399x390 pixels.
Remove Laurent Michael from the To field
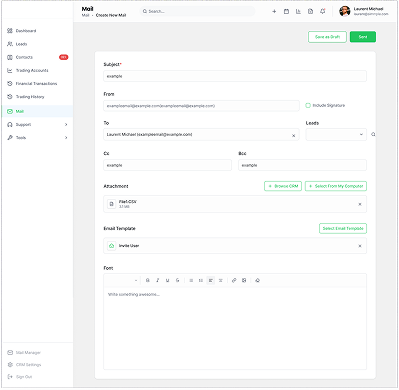point(293,136)
